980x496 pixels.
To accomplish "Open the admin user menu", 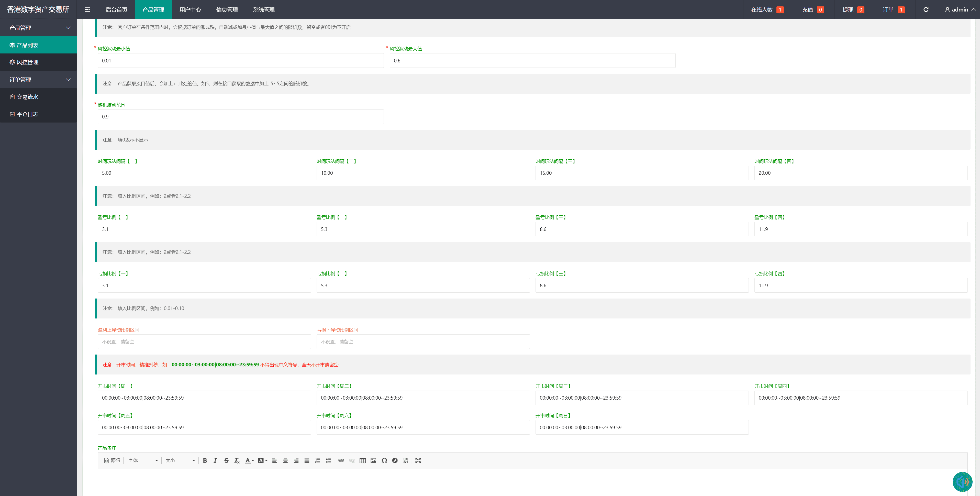I will point(960,9).
